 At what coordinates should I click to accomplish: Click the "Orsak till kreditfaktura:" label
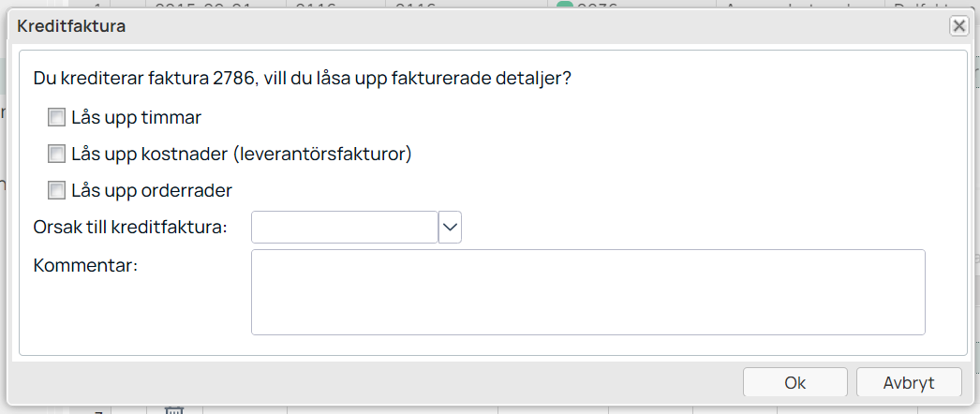click(130, 227)
